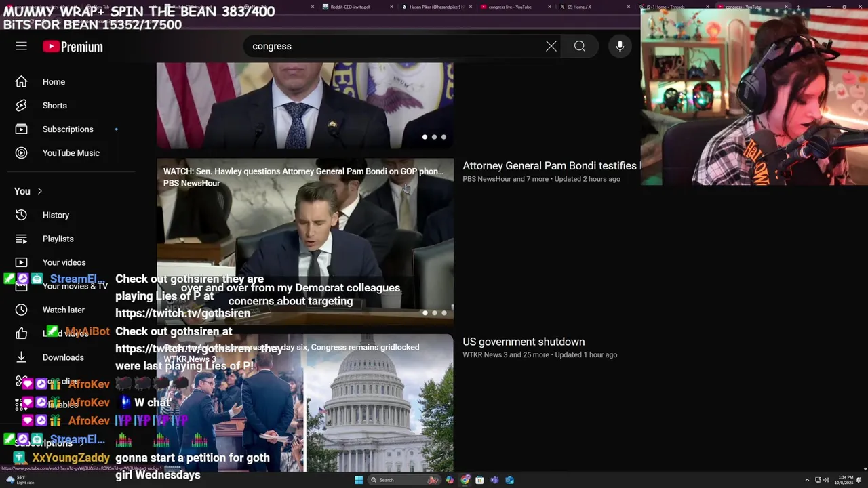This screenshot has height=488, width=868.
Task: Open the Liked videos thumbs-up entry
Action: point(22,333)
